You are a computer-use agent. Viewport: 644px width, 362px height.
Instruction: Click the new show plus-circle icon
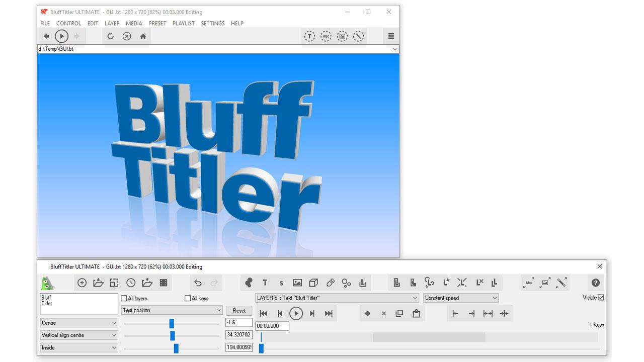[x=82, y=283]
